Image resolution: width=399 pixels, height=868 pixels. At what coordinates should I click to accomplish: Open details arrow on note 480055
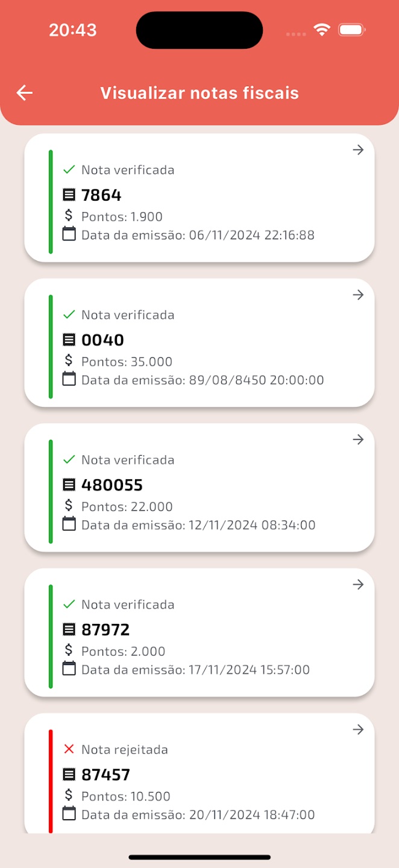[x=358, y=440]
